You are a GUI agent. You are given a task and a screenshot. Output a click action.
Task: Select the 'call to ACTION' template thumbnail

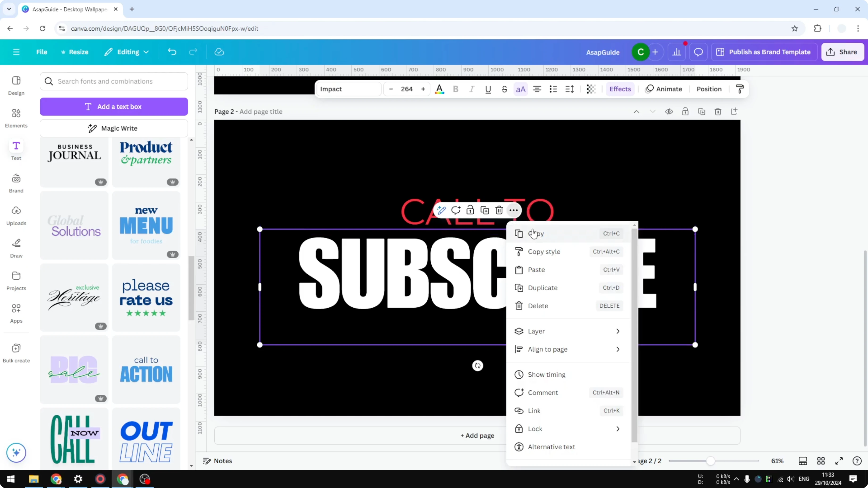tap(146, 369)
